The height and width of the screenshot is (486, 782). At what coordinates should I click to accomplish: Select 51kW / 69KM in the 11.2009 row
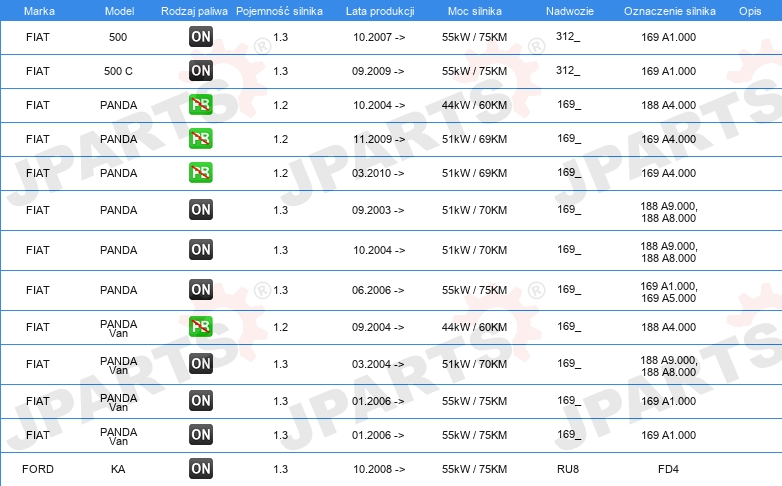tap(474, 139)
